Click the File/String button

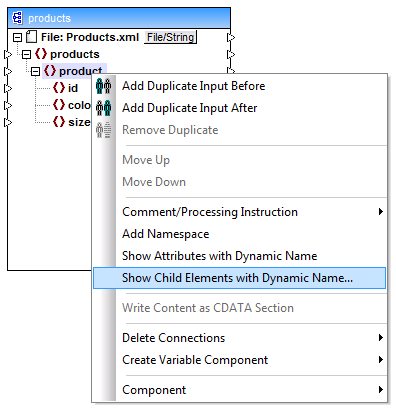click(170, 37)
